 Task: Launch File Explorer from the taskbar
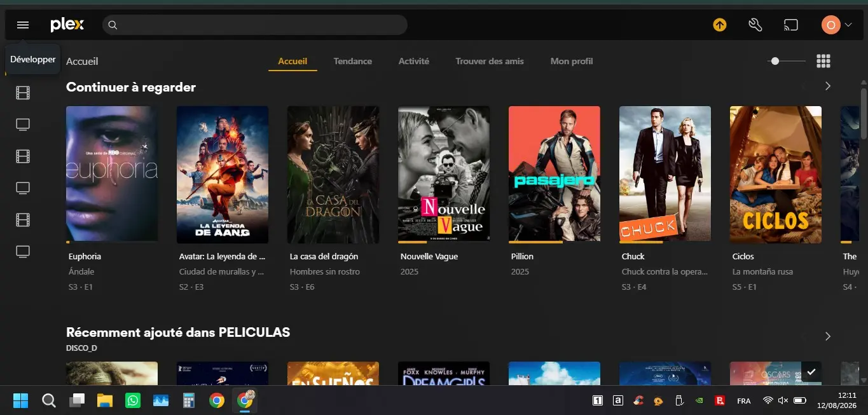click(x=105, y=400)
